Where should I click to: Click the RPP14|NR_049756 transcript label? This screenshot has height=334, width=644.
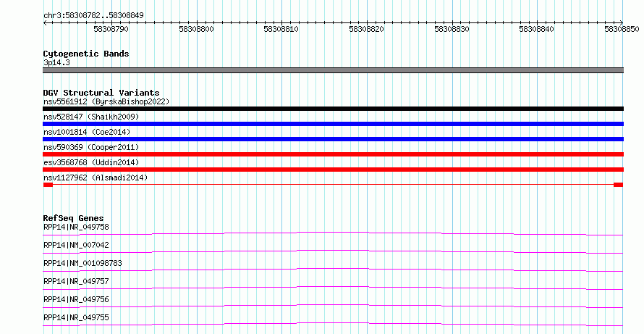click(x=77, y=299)
